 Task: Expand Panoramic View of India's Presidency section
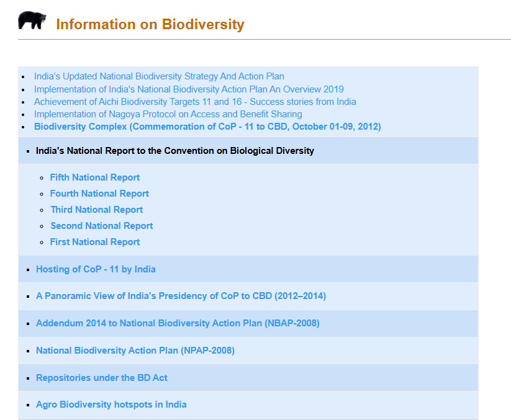coord(181,296)
